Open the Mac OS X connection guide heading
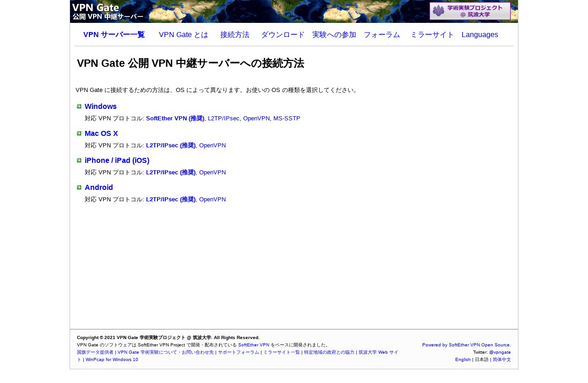The image size is (588, 383). (101, 134)
